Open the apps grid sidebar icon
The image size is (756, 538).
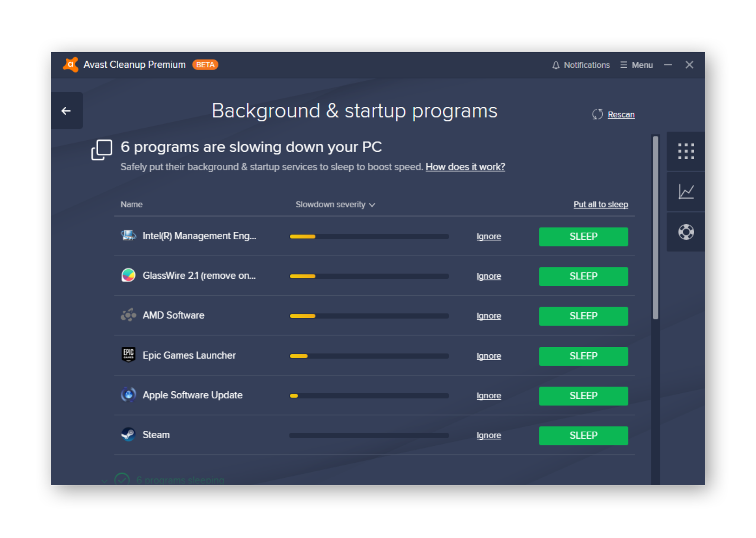pos(686,151)
